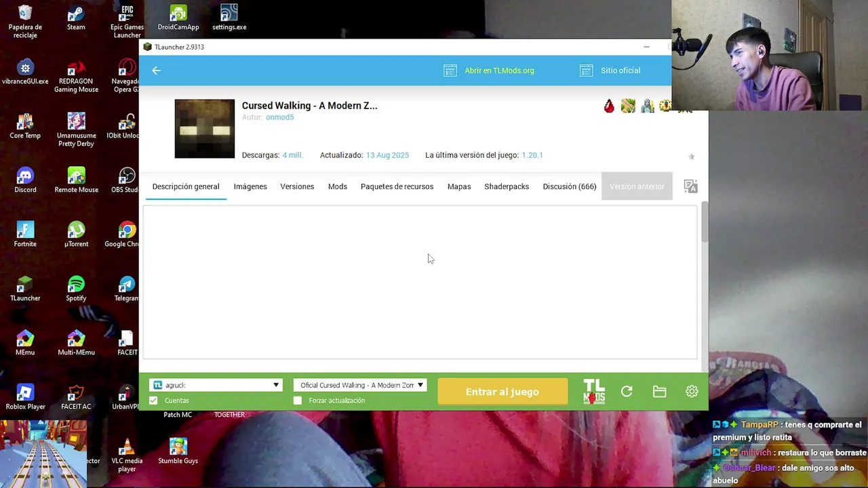868x488 pixels.
Task: Open Google Chrome desktop shortcut
Action: (123, 235)
